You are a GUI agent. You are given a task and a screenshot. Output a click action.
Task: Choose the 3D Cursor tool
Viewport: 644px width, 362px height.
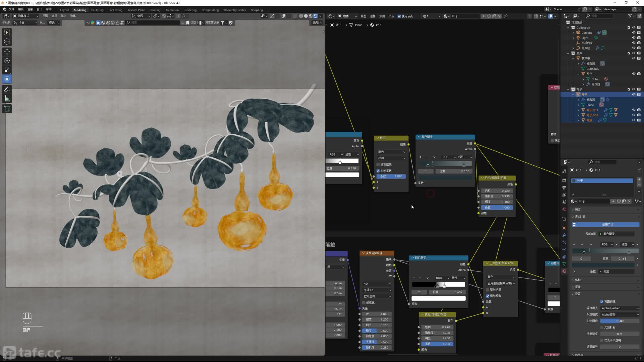point(7,41)
